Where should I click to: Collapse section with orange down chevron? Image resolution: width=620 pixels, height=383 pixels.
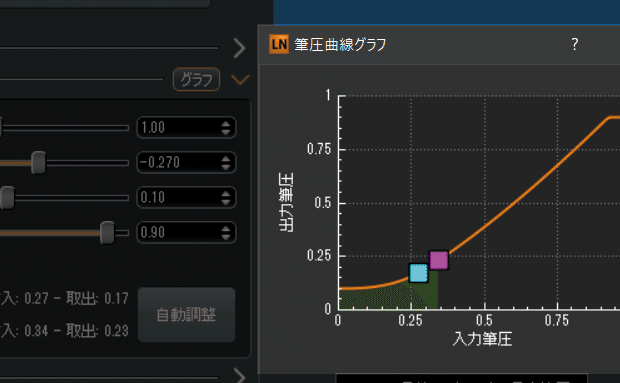(x=240, y=79)
